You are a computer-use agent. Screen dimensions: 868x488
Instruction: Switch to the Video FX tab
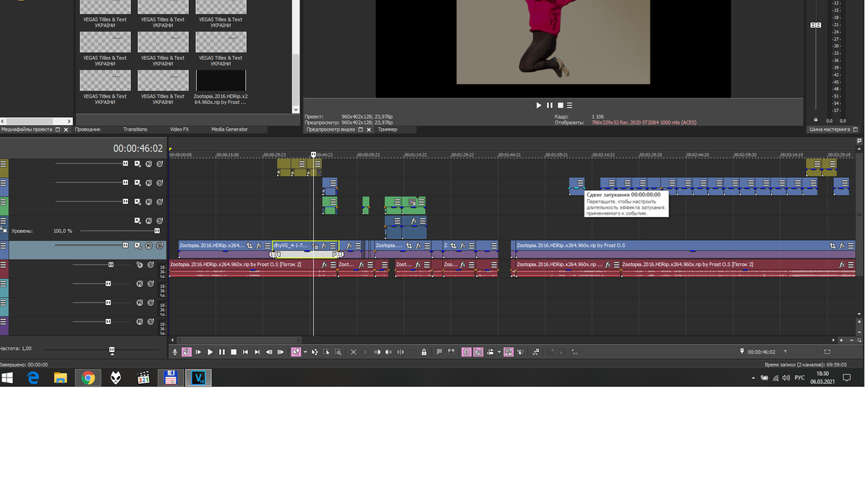[179, 129]
